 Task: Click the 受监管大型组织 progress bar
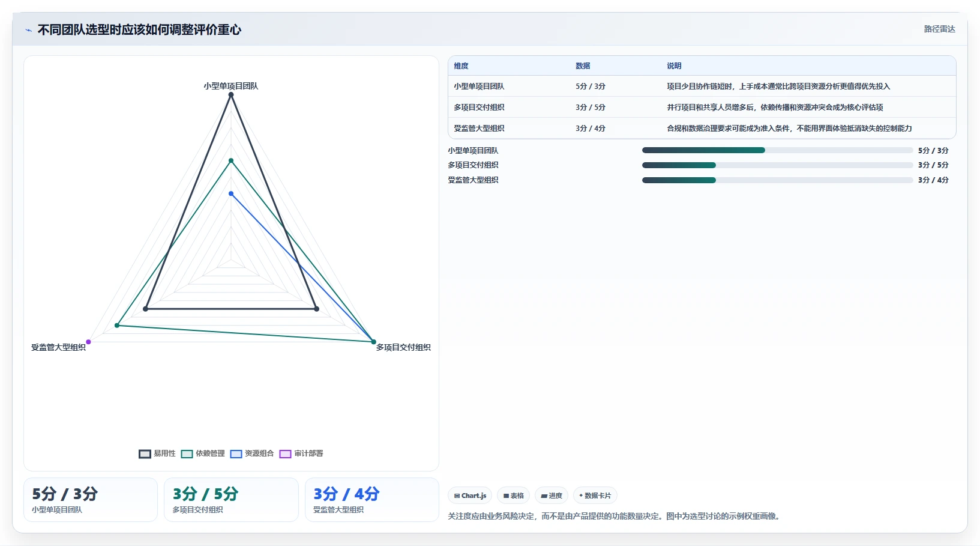pyautogui.click(x=777, y=180)
